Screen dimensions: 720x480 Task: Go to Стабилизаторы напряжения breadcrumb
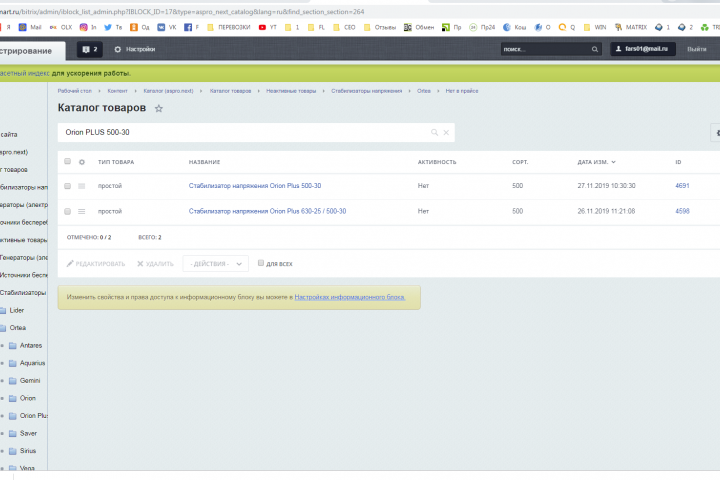tap(367, 91)
